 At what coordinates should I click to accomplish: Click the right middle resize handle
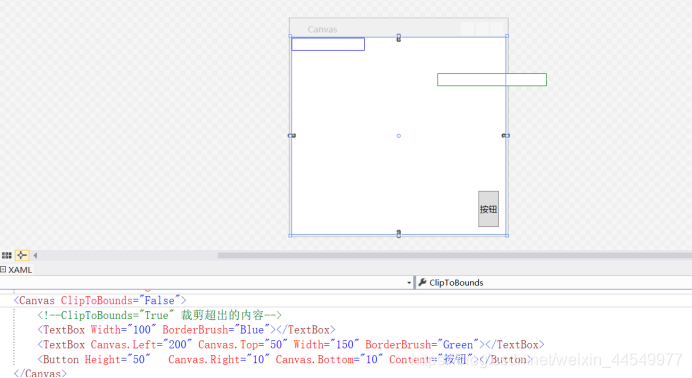pyautogui.click(x=506, y=135)
